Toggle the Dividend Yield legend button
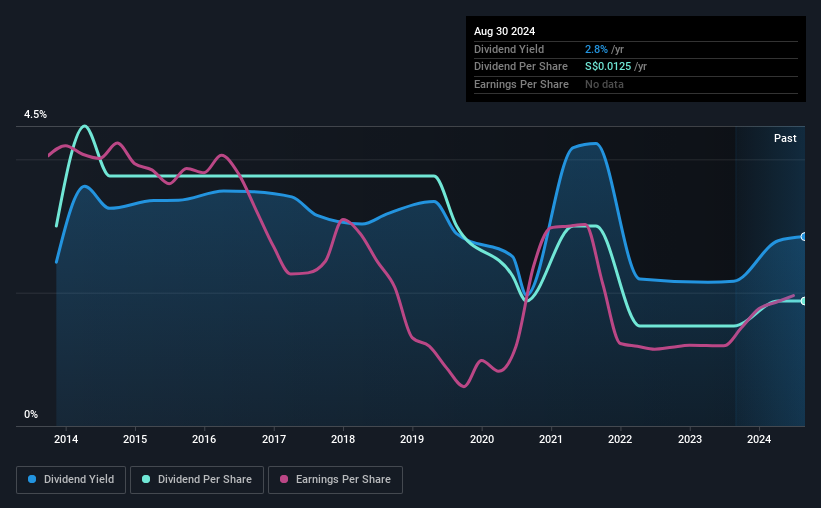The width and height of the screenshot is (821, 508). tap(71, 480)
